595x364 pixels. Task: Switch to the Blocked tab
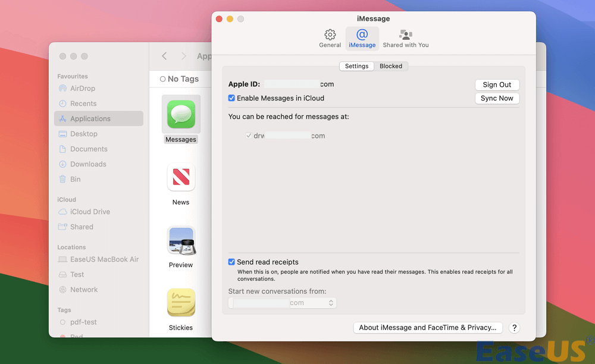click(x=391, y=66)
